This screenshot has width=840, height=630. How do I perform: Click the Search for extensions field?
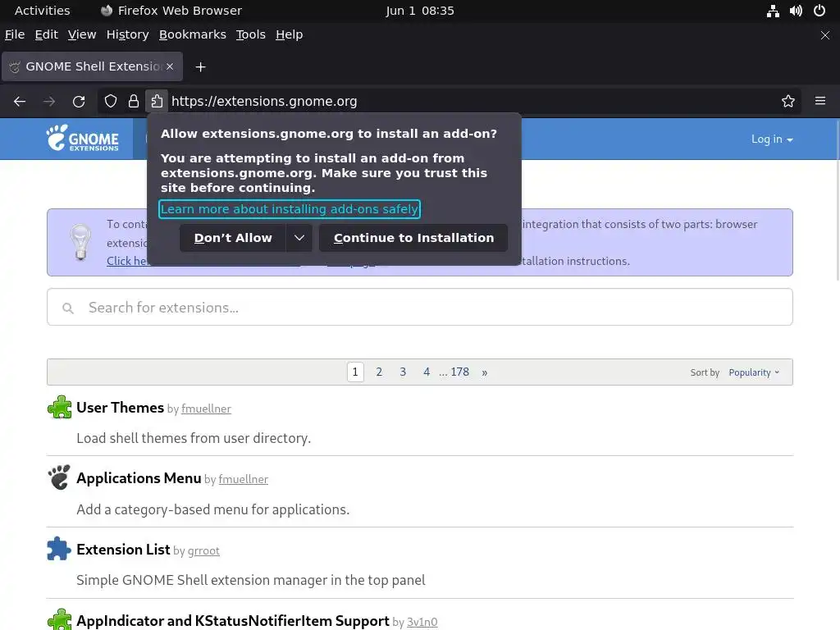(420, 307)
